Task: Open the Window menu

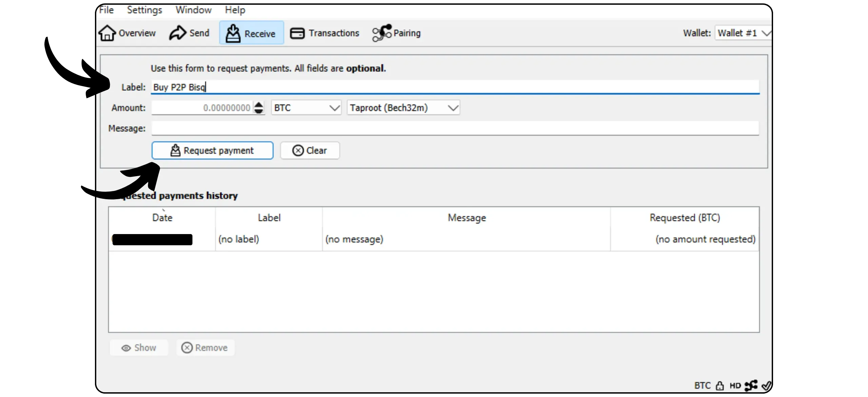Action: [x=193, y=10]
